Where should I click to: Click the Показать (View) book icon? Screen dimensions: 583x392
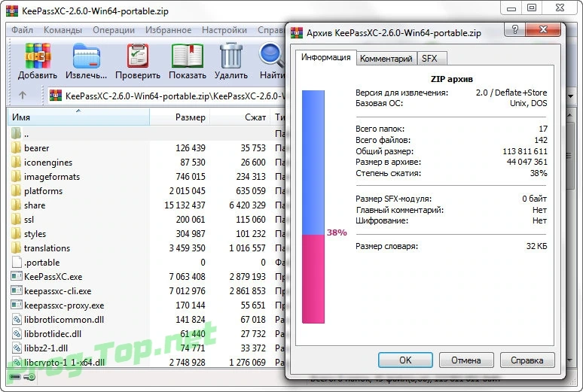click(x=188, y=56)
